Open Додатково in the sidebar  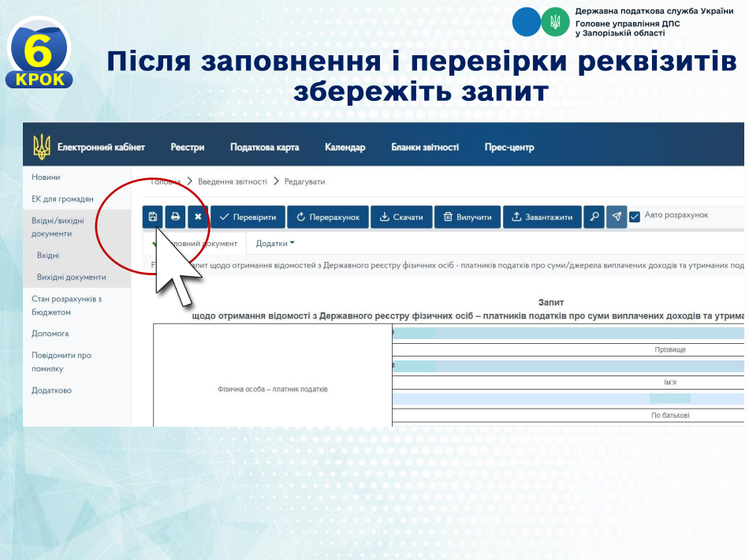[51, 390]
